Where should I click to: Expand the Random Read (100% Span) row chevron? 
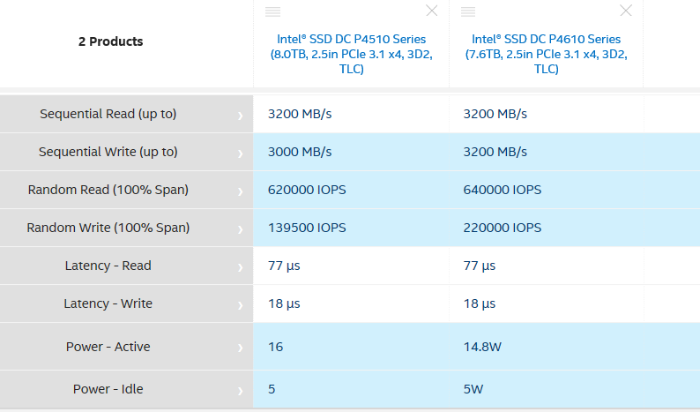point(240,191)
